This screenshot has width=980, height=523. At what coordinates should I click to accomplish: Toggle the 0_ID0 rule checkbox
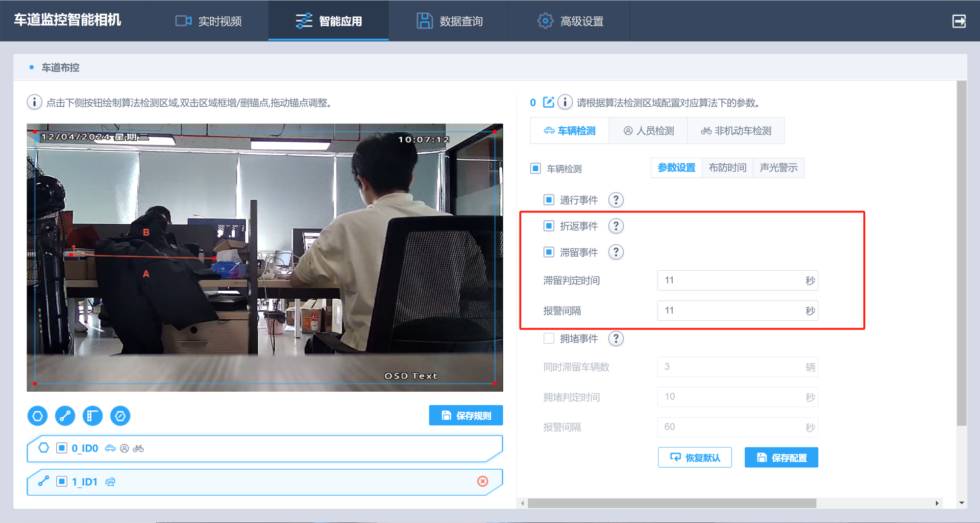tap(62, 448)
